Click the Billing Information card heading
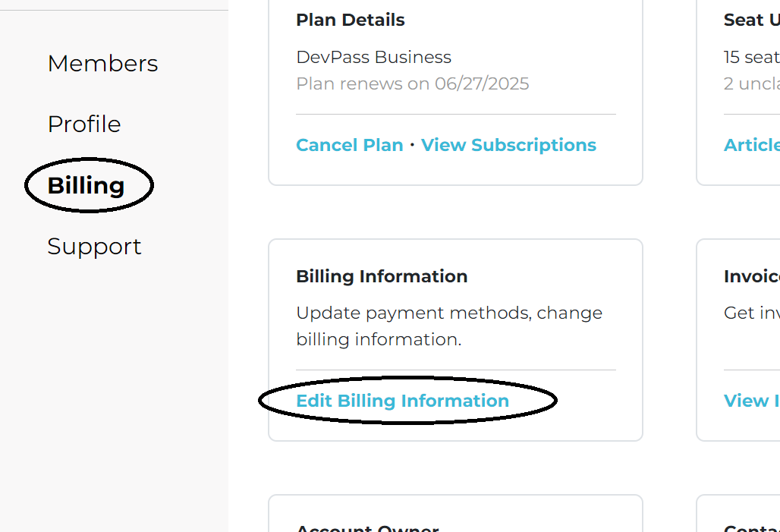 click(x=382, y=276)
